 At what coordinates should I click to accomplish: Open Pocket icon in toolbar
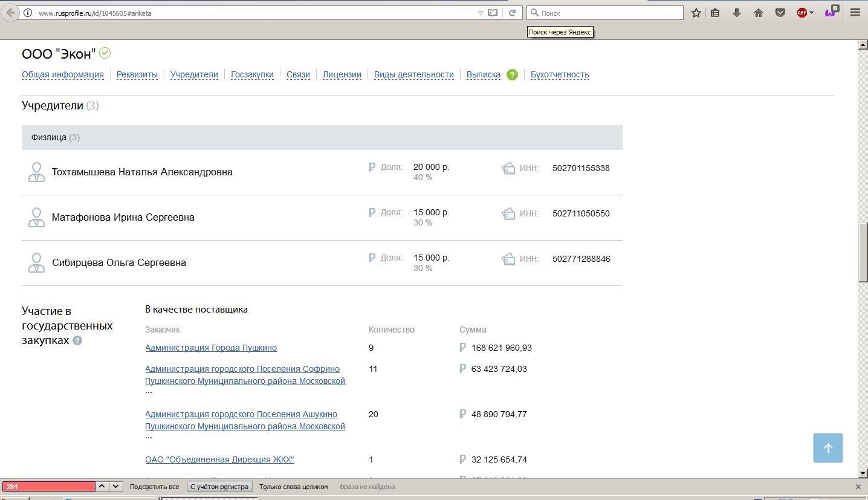click(x=780, y=13)
